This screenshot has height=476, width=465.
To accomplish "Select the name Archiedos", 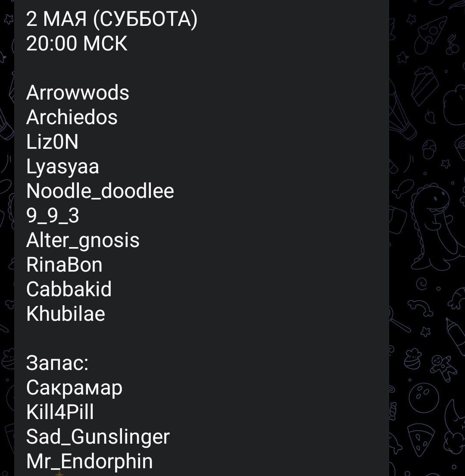I will coord(72,117).
